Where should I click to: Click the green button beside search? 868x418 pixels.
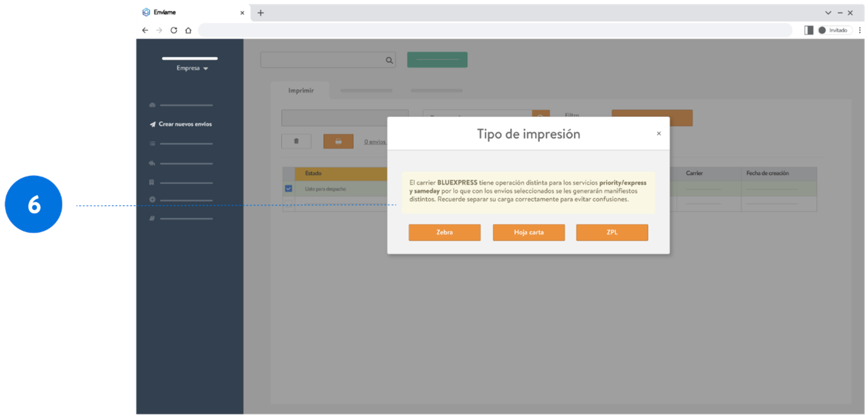[437, 60]
